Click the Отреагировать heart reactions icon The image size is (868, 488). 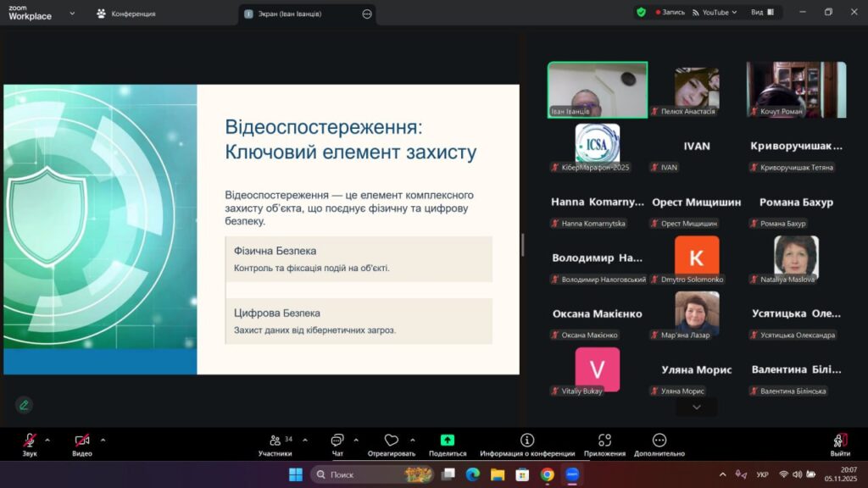[391, 441]
